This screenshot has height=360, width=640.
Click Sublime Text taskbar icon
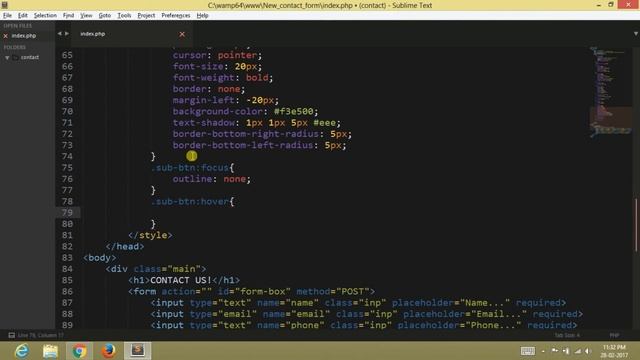click(x=138, y=351)
